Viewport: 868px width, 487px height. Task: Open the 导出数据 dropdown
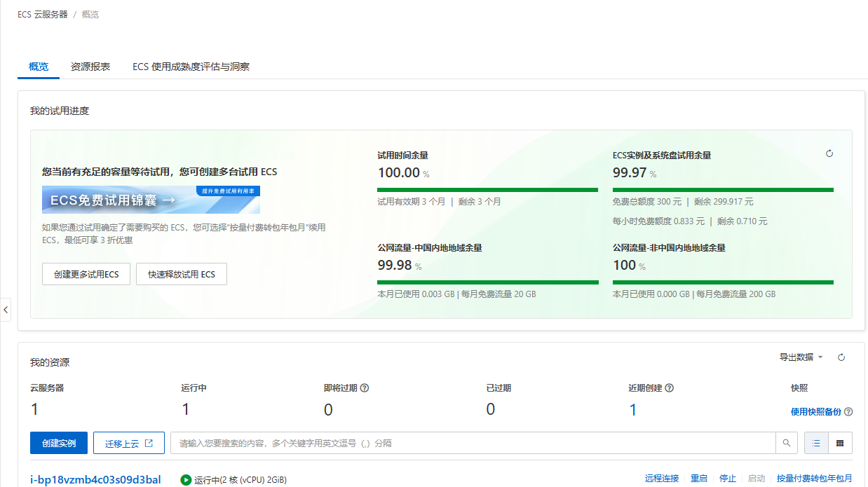click(801, 357)
